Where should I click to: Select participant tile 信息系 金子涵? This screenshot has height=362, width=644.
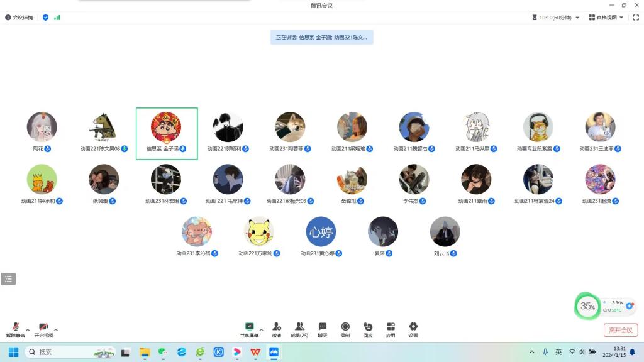(x=167, y=133)
